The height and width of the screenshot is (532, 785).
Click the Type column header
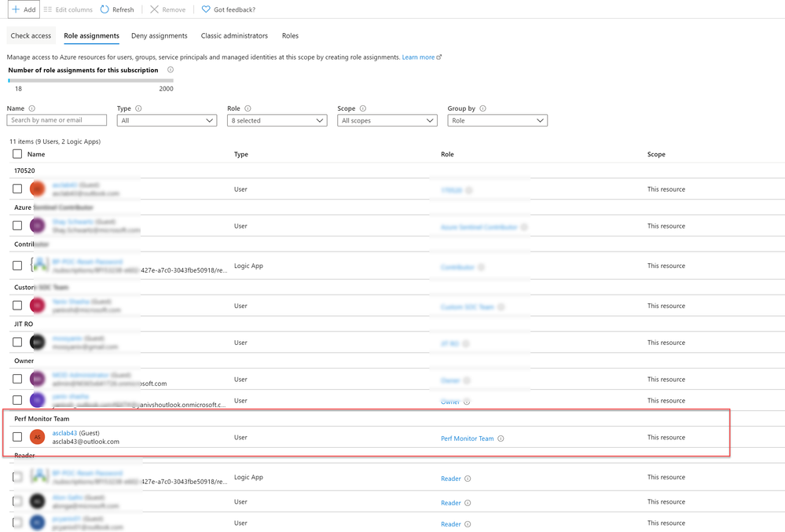coord(240,155)
